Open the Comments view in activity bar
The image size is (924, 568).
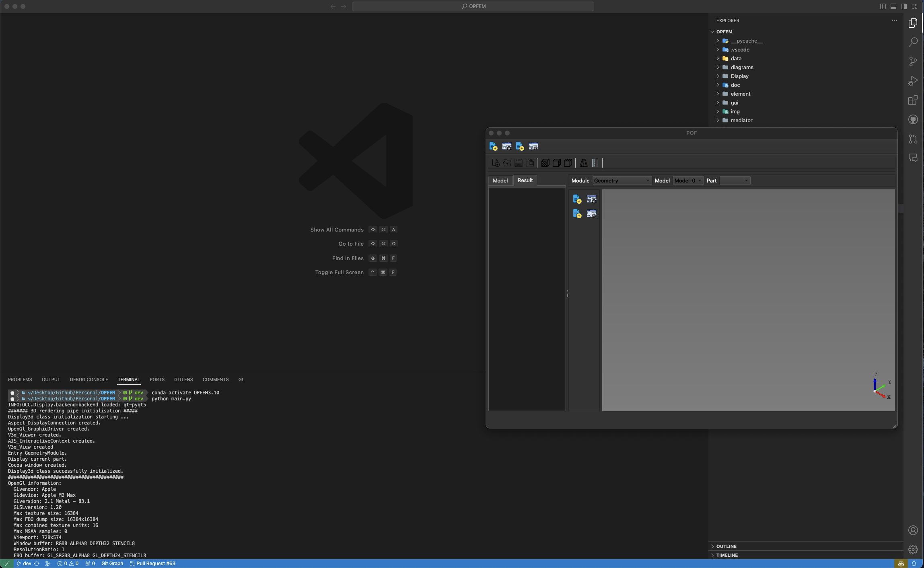click(913, 158)
